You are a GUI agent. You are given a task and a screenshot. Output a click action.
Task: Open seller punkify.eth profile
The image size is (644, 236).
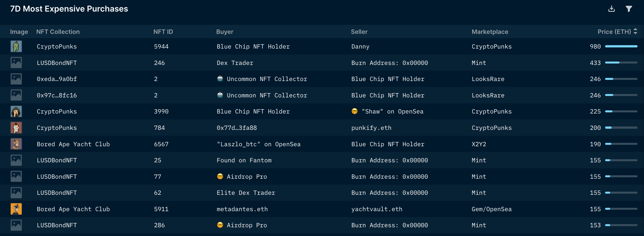point(371,128)
